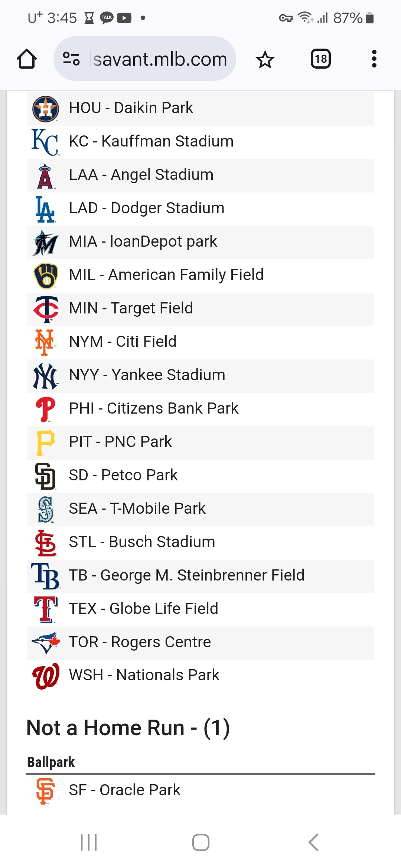Tap the Android back navigation button
Screen dimensions: 401x868
click(x=313, y=842)
